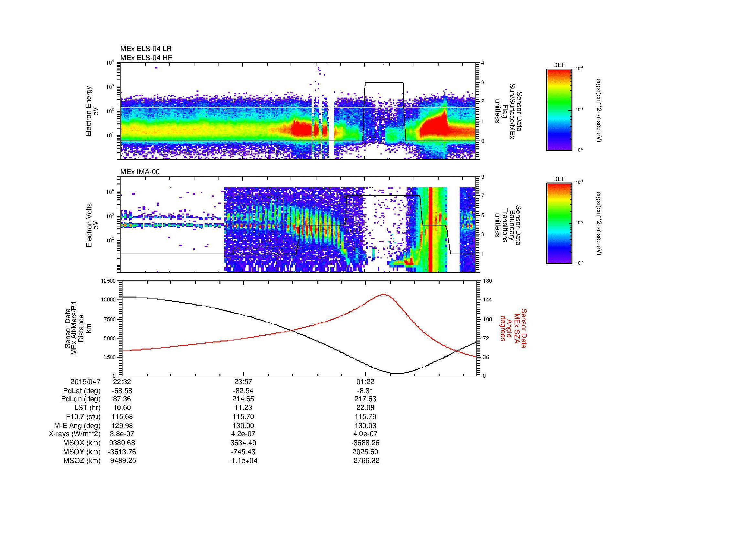This screenshot has width=756, height=534.
Task: Click the MEx ELS-04 LR panel title
Action: (x=146, y=49)
